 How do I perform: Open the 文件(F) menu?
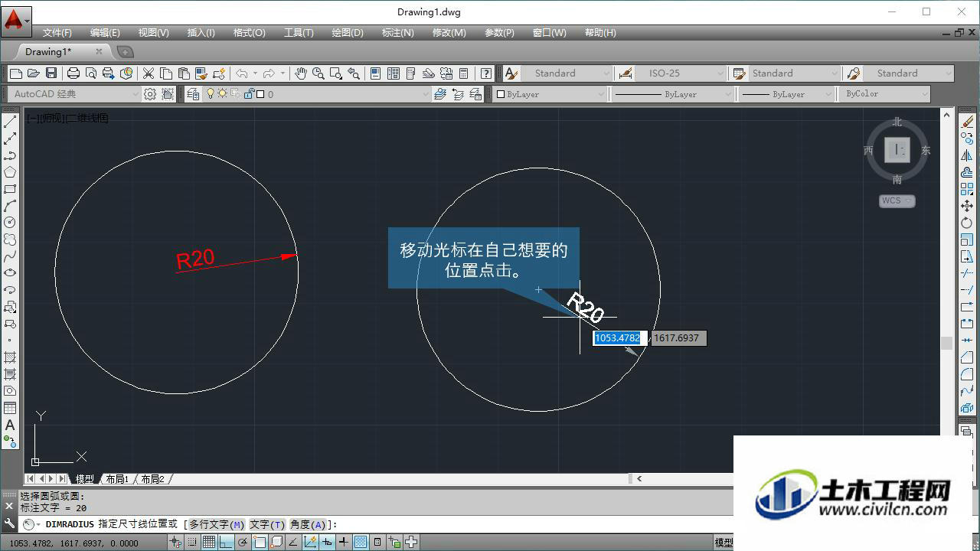tap(57, 33)
